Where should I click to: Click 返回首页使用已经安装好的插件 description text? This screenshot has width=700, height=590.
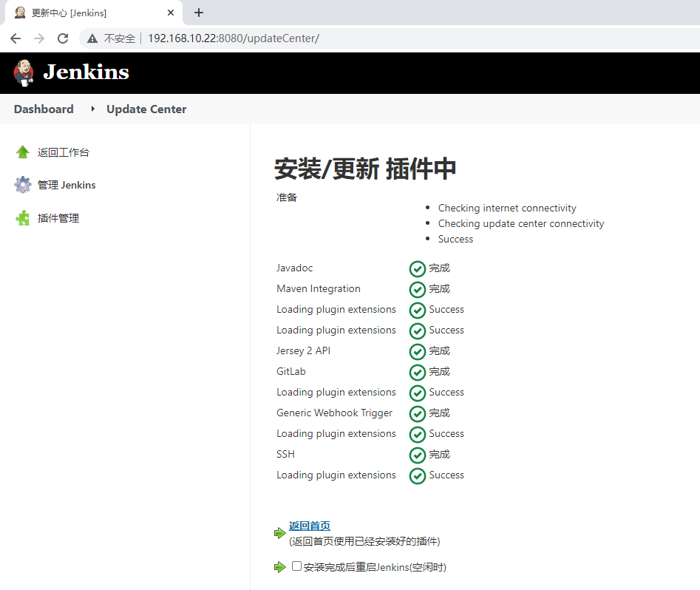[x=364, y=541]
